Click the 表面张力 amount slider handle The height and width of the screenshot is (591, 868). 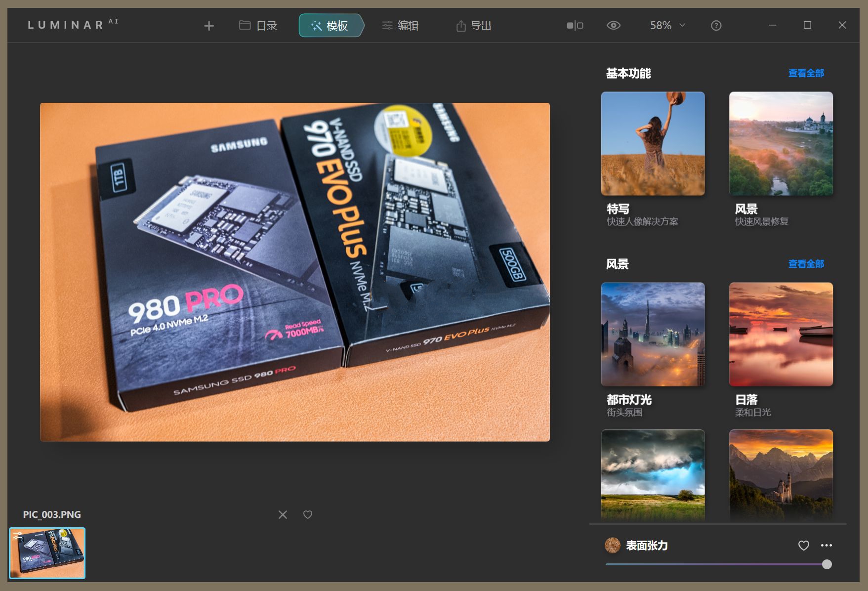point(827,564)
